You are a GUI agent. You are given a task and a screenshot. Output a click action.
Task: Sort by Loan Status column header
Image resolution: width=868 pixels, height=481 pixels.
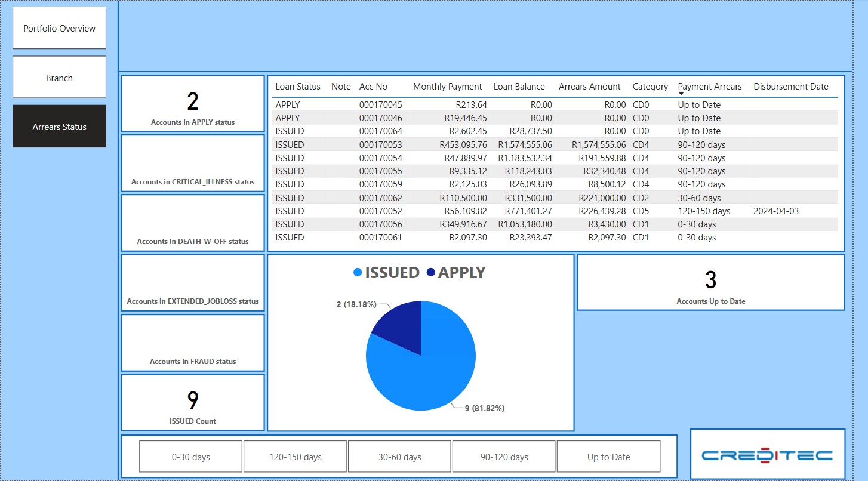(298, 87)
